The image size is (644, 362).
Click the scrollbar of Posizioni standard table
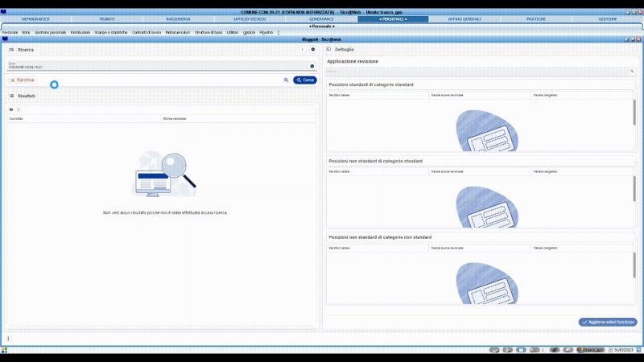[634, 113]
